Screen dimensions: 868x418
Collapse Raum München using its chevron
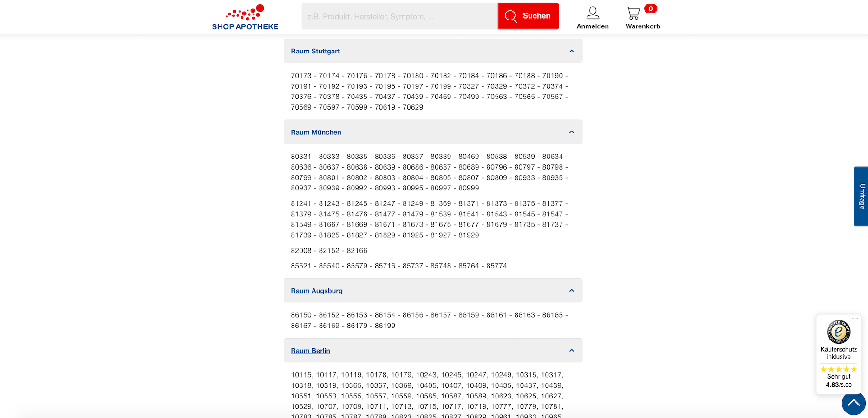tap(572, 132)
